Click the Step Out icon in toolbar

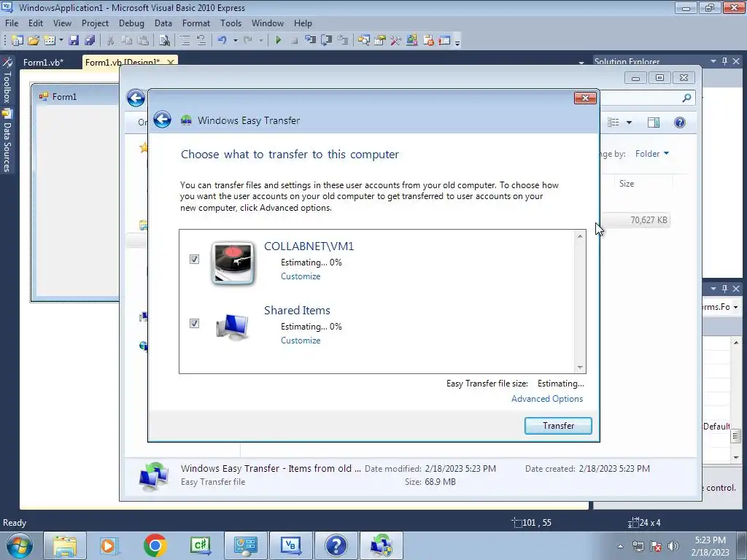pos(343,41)
